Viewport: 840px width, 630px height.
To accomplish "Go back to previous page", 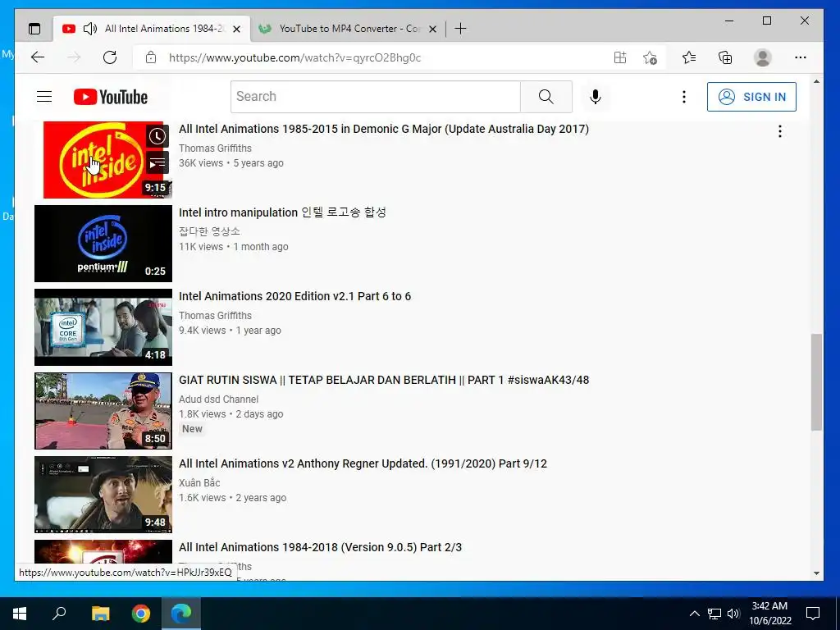I will (x=38, y=57).
